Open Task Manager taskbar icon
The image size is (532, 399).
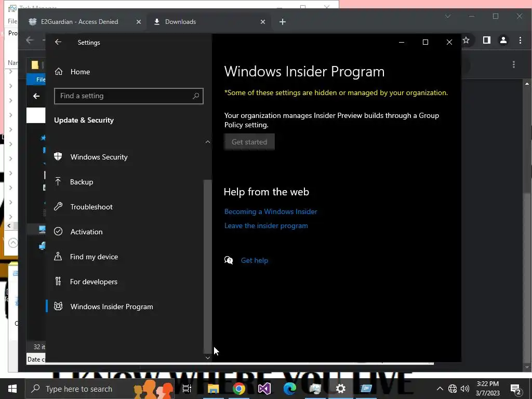point(315,389)
